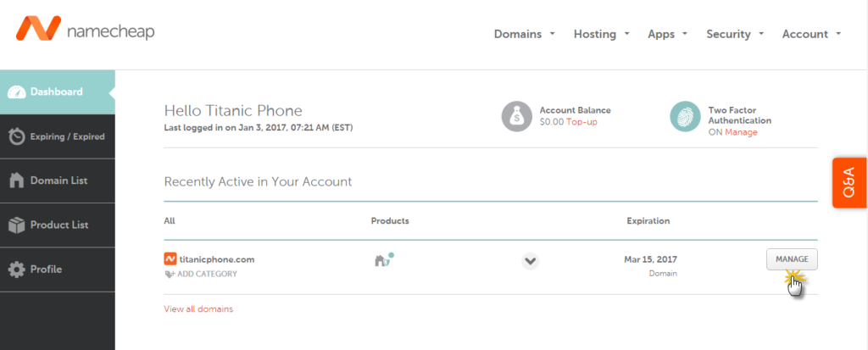Click the Last logged in text
868x350 pixels.
pos(259,127)
